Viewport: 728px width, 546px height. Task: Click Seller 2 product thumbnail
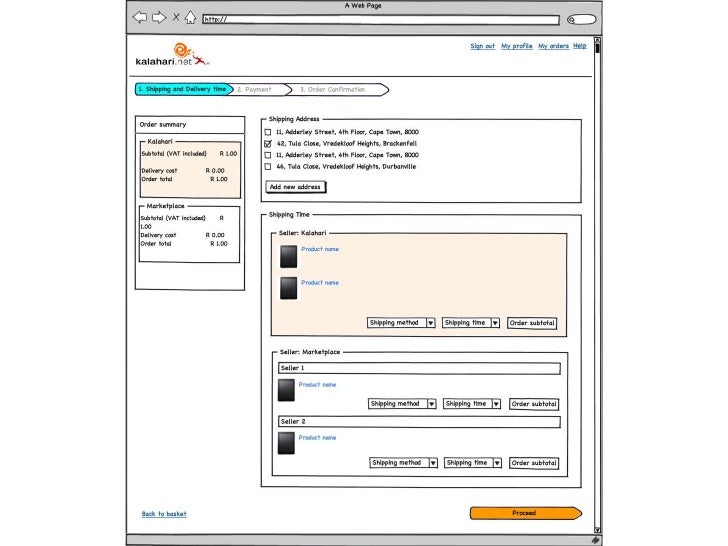[286, 443]
